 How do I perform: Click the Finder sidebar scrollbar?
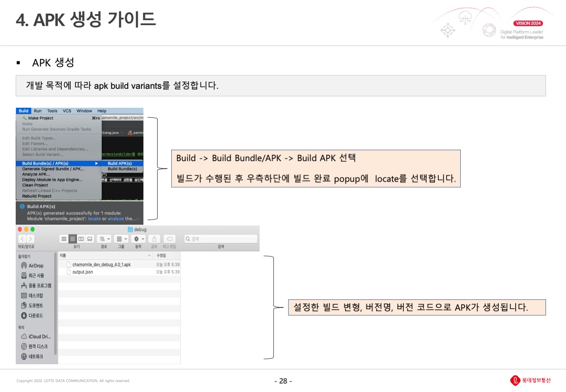[55, 304]
